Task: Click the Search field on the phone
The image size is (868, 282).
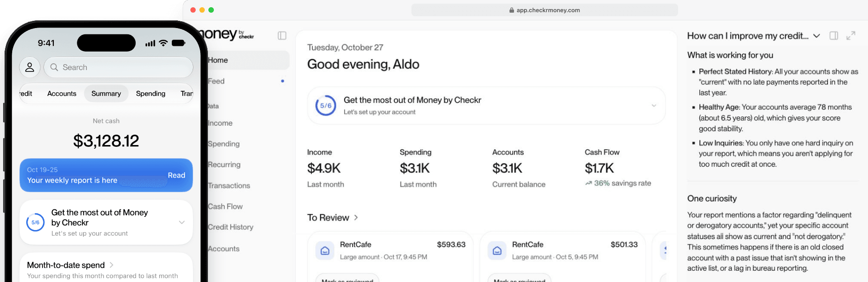Action: point(118,67)
